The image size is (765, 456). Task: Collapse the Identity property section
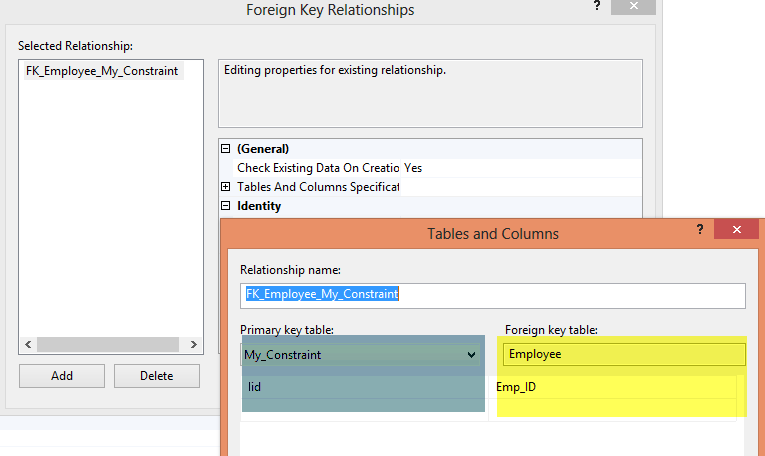tap(226, 206)
